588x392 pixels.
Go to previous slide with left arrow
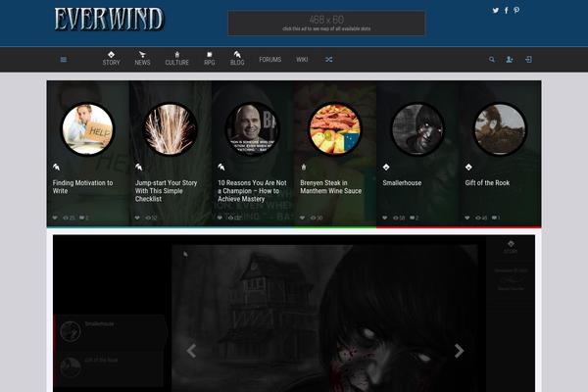coord(191,351)
